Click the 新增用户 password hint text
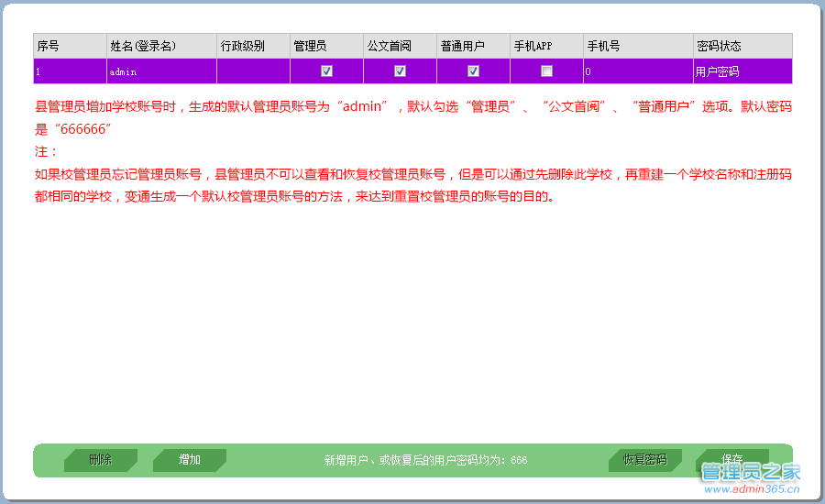Viewport: 825px width, 504px height. tap(425, 460)
